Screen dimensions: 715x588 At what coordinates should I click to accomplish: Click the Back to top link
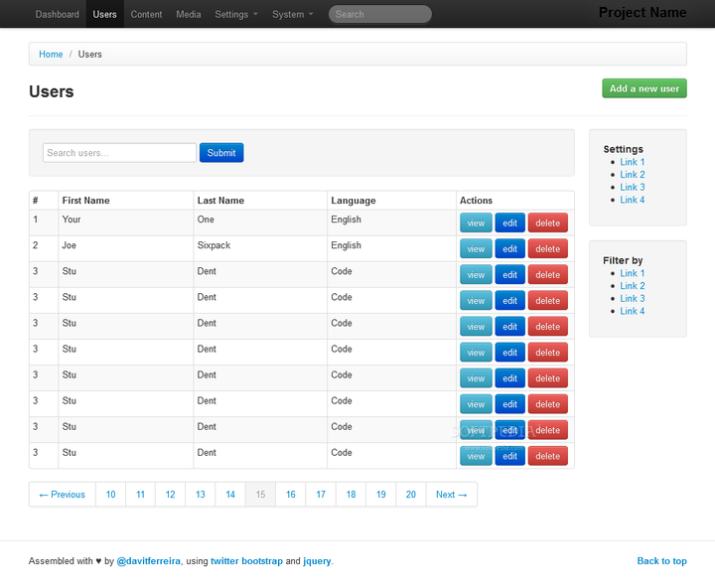pos(661,561)
